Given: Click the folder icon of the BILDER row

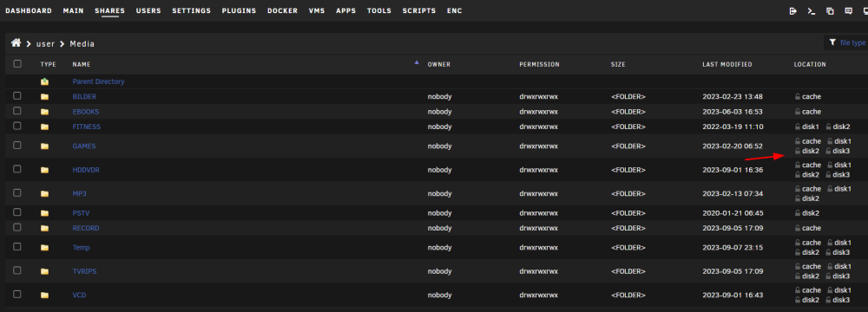Looking at the screenshot, I should 45,97.
